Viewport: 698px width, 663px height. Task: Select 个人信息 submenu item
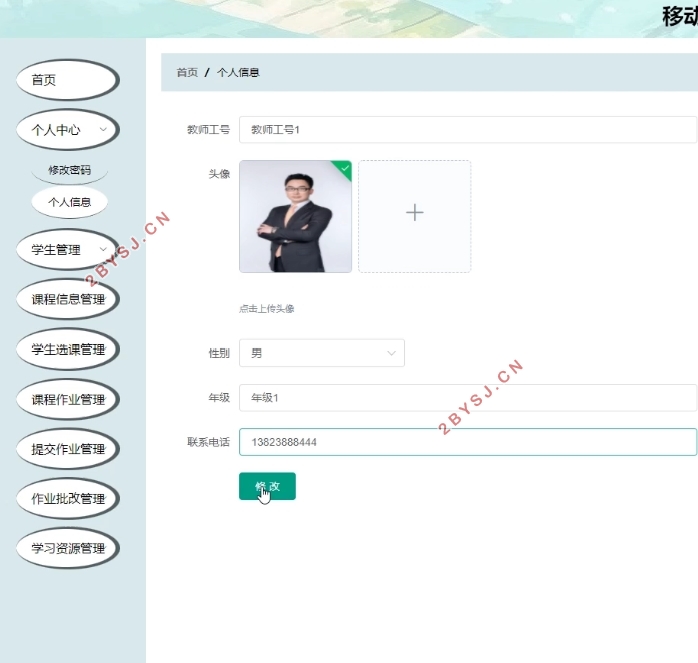pyautogui.click(x=69, y=202)
